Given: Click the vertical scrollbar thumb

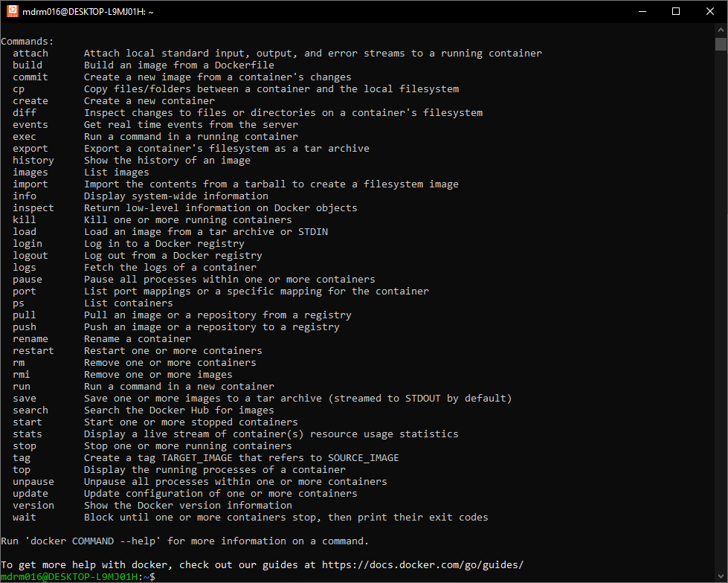Looking at the screenshot, I should pos(721,44).
